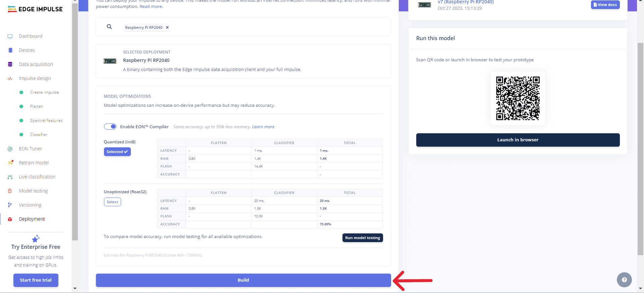Select the Unoptimized (float32) model
The width and height of the screenshot is (644, 293).
[x=112, y=202]
